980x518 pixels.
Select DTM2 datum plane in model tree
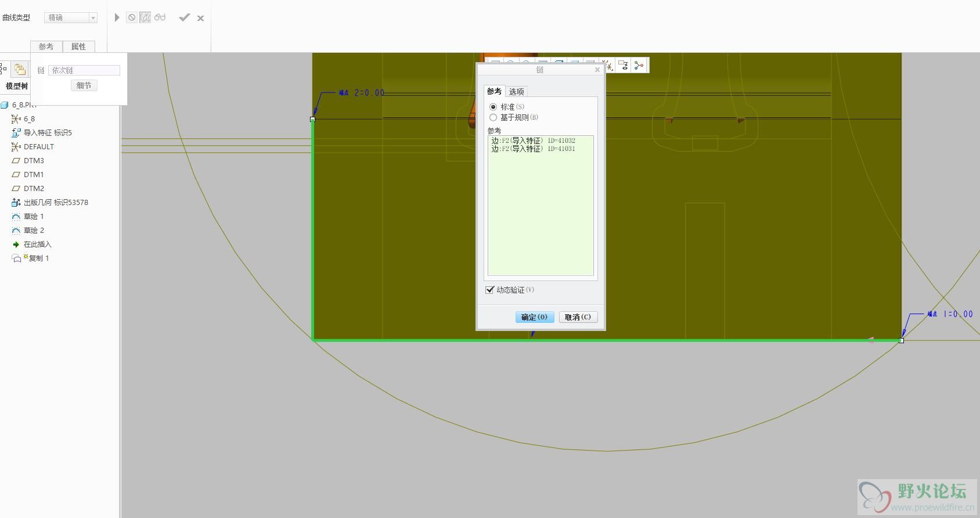point(28,188)
